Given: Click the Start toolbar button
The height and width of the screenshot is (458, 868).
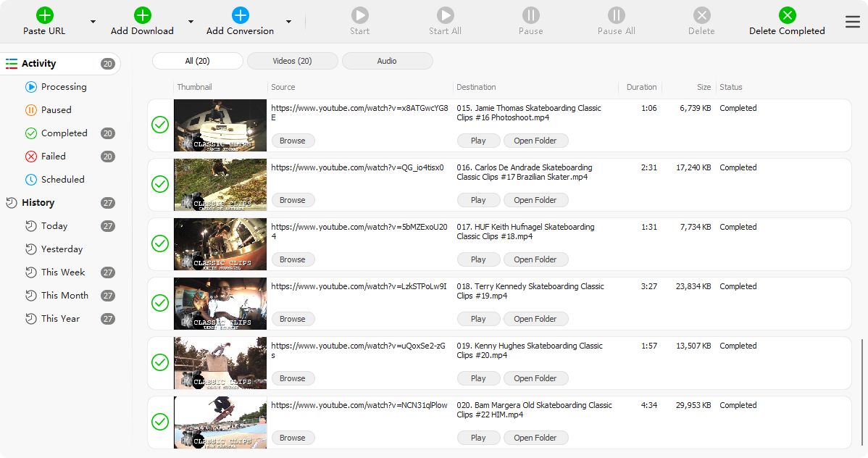Looking at the screenshot, I should pyautogui.click(x=360, y=21).
